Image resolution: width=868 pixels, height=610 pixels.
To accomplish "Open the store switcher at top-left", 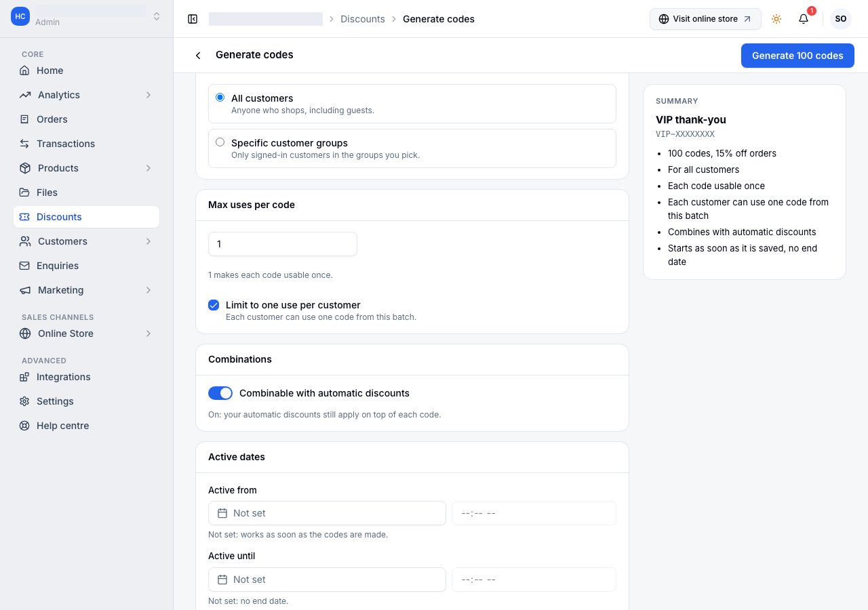I will [87, 16].
